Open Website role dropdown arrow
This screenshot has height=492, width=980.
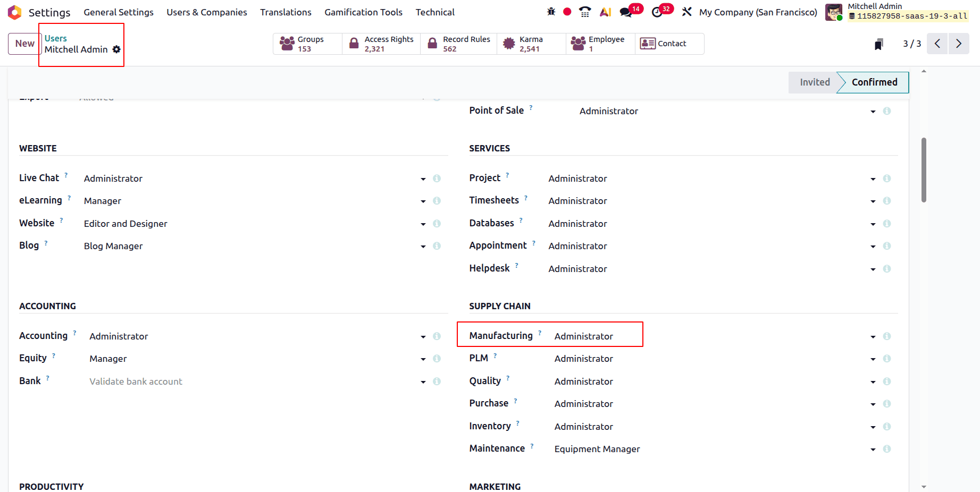coord(423,224)
